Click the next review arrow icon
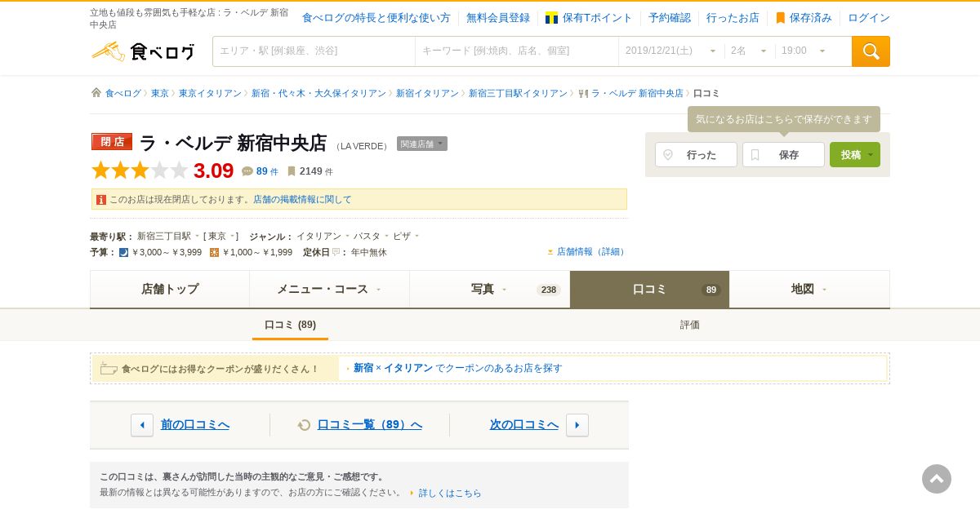 click(577, 425)
